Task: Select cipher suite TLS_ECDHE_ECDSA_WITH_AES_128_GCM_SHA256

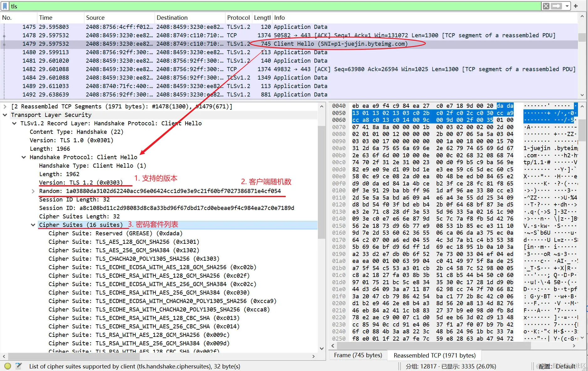Action: click(x=152, y=267)
